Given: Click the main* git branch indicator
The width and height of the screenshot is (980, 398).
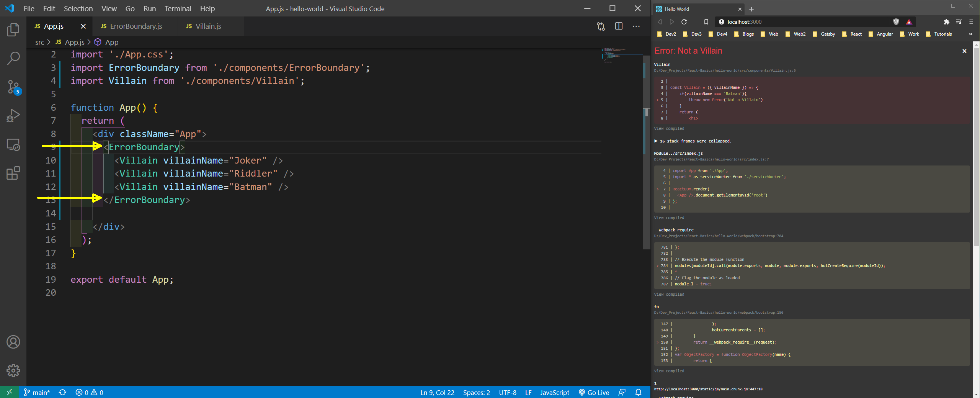Looking at the screenshot, I should point(37,392).
